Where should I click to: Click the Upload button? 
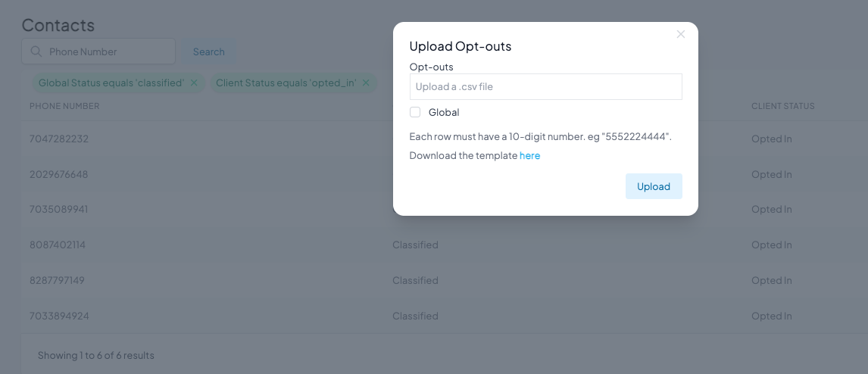click(x=654, y=186)
